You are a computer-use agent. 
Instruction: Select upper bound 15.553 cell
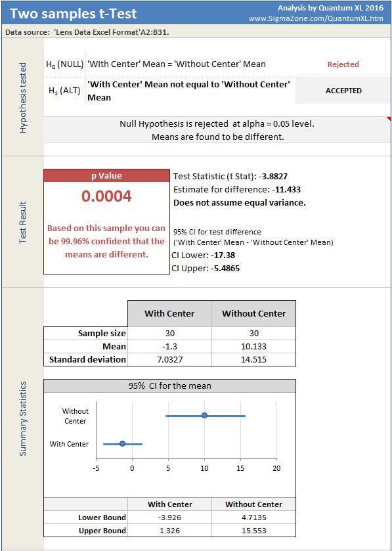tap(253, 531)
